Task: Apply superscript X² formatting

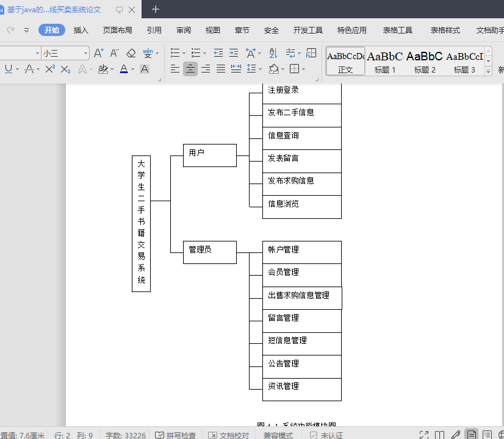Action: click(50, 69)
